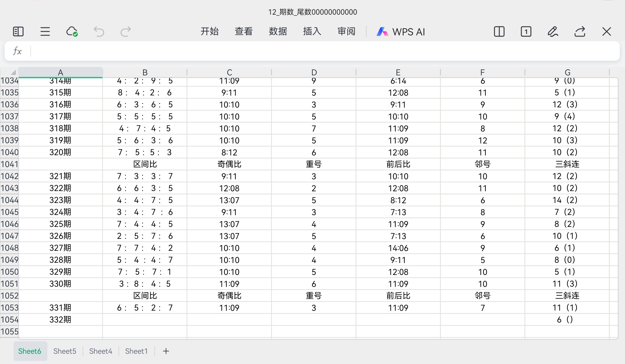Click the select-all corner triangle
This screenshot has width=625, height=364.
point(13,72)
